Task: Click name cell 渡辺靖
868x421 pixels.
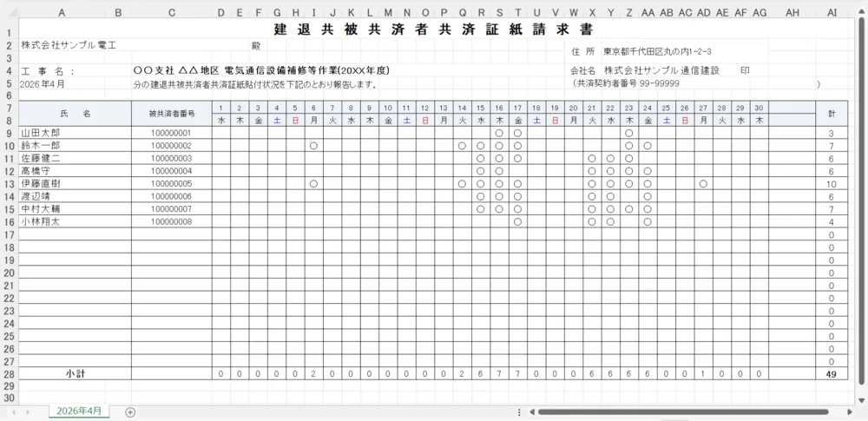Action: 76,197
